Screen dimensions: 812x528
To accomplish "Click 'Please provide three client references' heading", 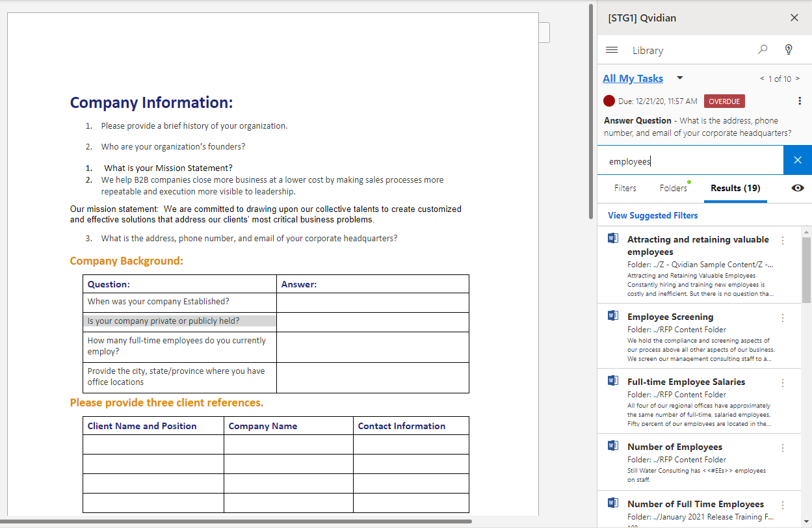I will [x=166, y=403].
